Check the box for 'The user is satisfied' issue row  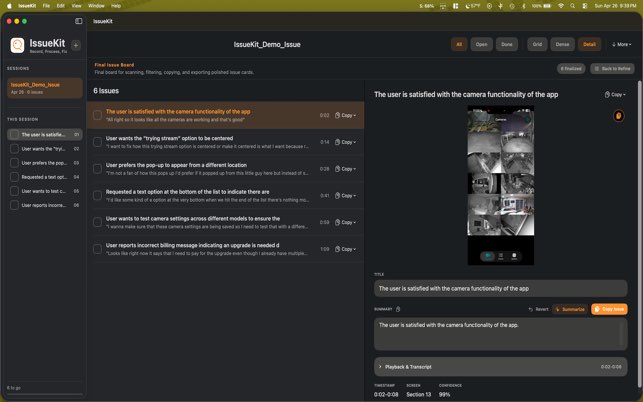[x=97, y=115]
